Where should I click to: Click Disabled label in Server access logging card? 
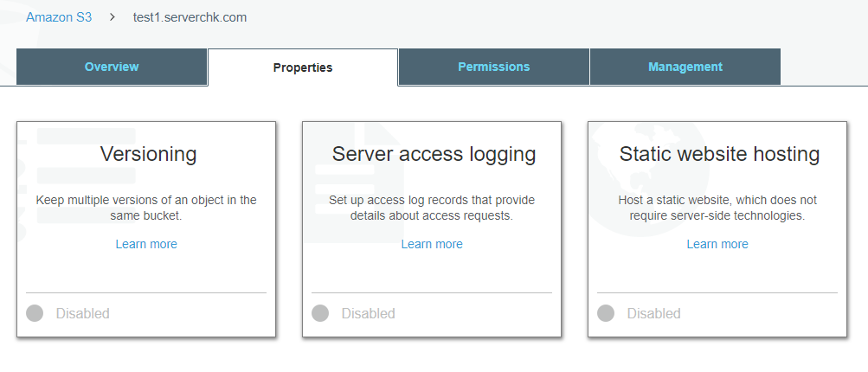click(368, 314)
